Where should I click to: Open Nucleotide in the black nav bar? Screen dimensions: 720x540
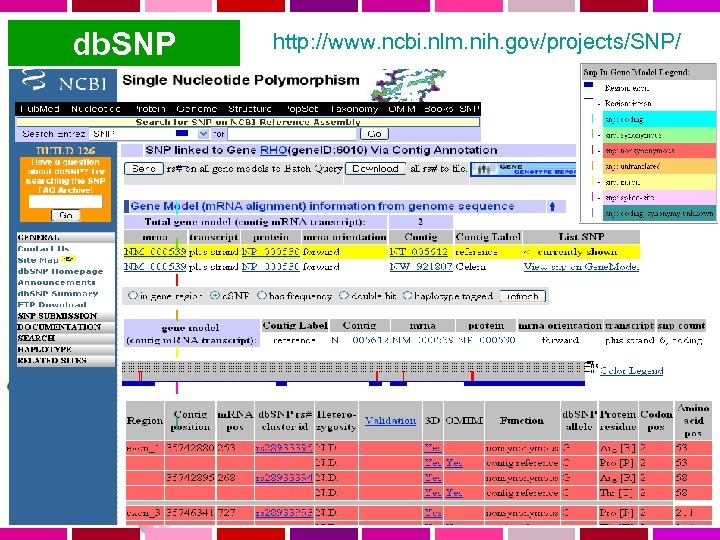96,109
